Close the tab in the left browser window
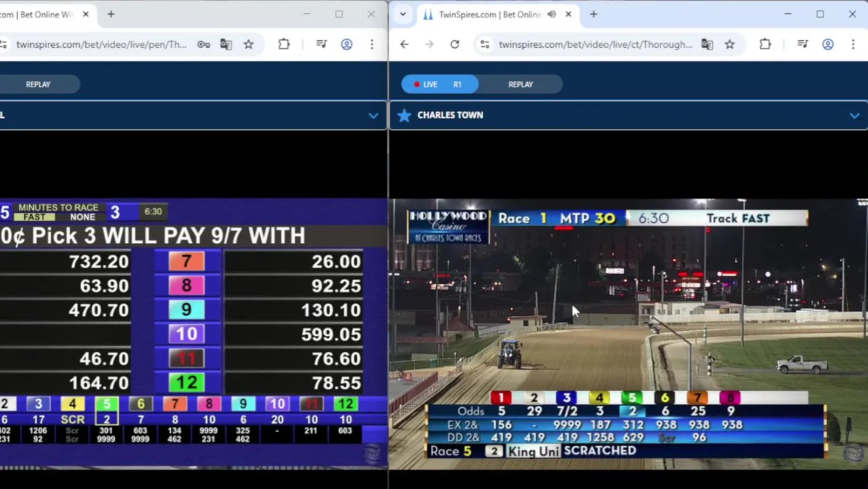868x489 pixels. coord(86,14)
